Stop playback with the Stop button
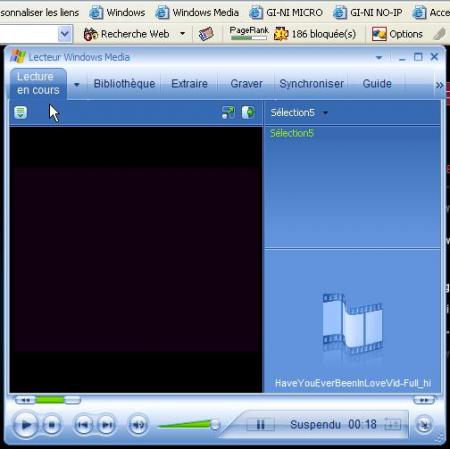The width and height of the screenshot is (450, 449). [x=52, y=425]
